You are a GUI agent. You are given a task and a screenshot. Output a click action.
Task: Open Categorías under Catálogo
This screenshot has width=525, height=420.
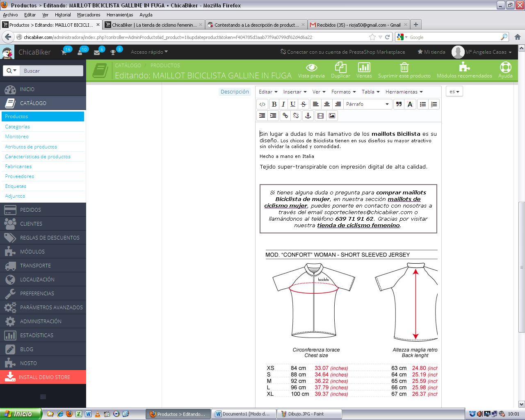[x=18, y=127]
